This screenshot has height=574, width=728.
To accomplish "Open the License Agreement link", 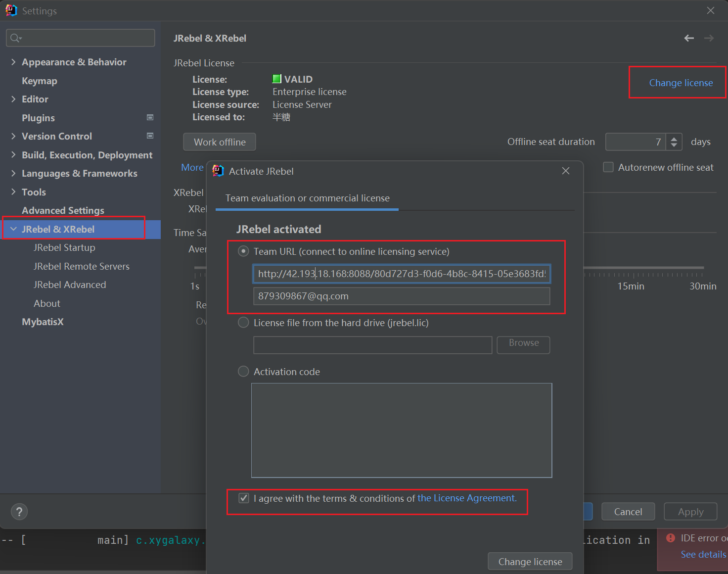I will pos(466,498).
